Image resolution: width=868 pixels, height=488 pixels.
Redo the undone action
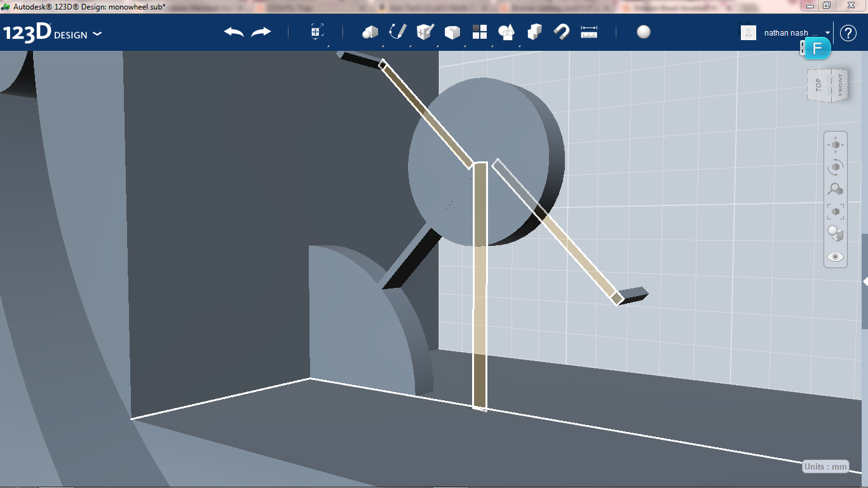point(261,32)
